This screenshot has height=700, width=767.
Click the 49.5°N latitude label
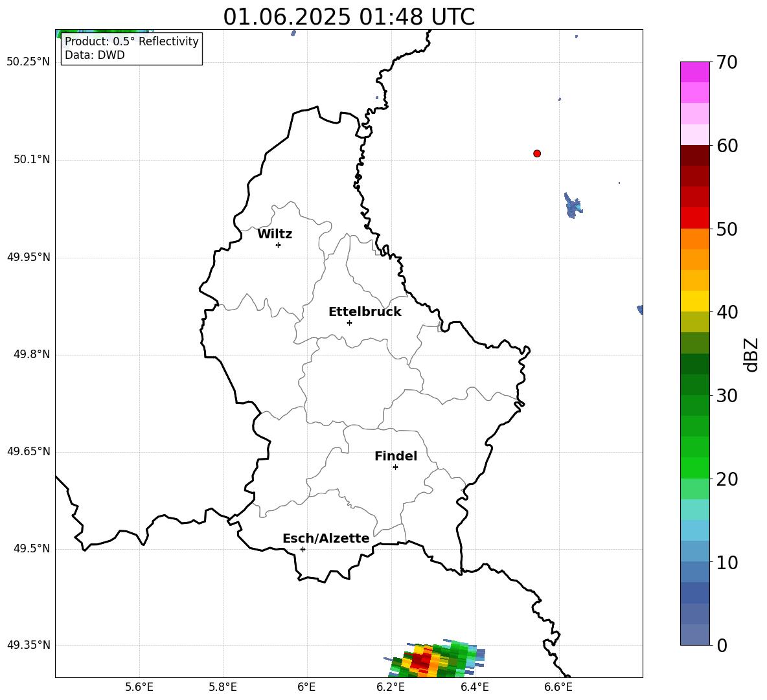click(32, 548)
